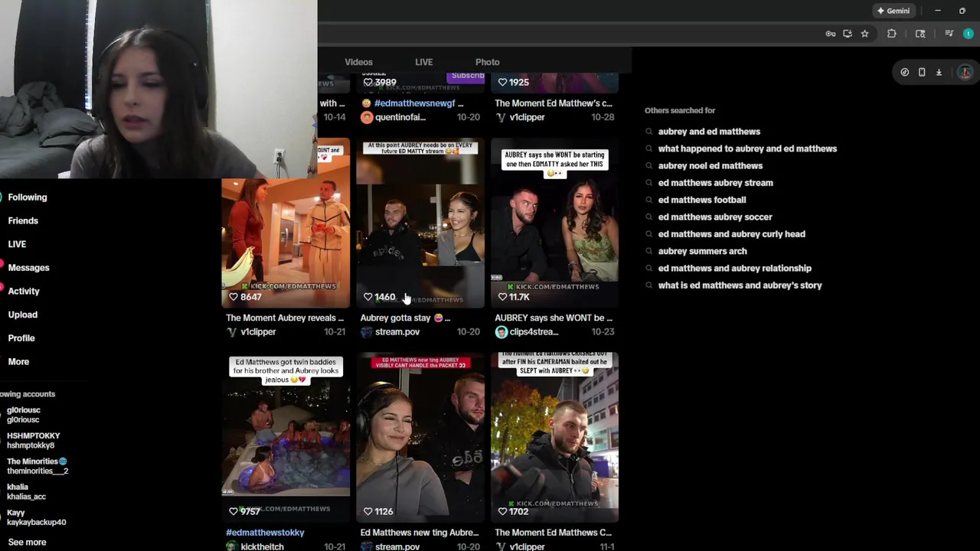Open Chrome tab search side panel icon

(x=920, y=34)
